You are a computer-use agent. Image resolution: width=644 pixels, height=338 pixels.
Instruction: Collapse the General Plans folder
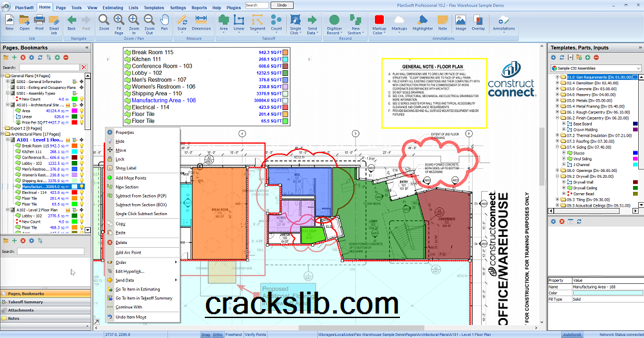click(3, 76)
